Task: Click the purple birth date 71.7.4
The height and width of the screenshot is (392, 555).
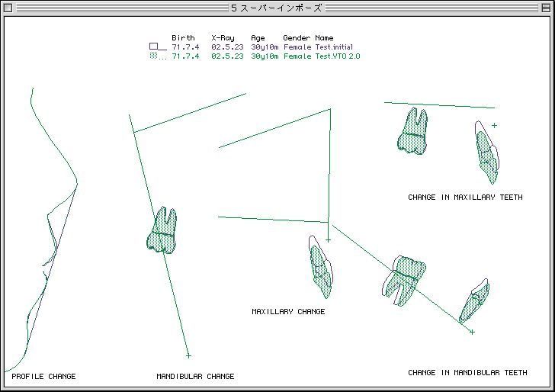Action: point(185,47)
